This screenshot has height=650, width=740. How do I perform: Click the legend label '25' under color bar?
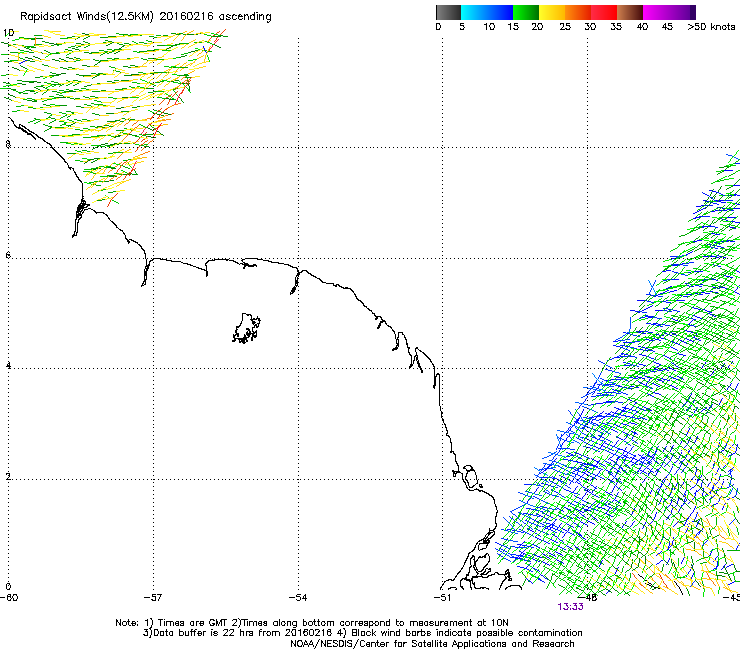[x=565, y=27]
